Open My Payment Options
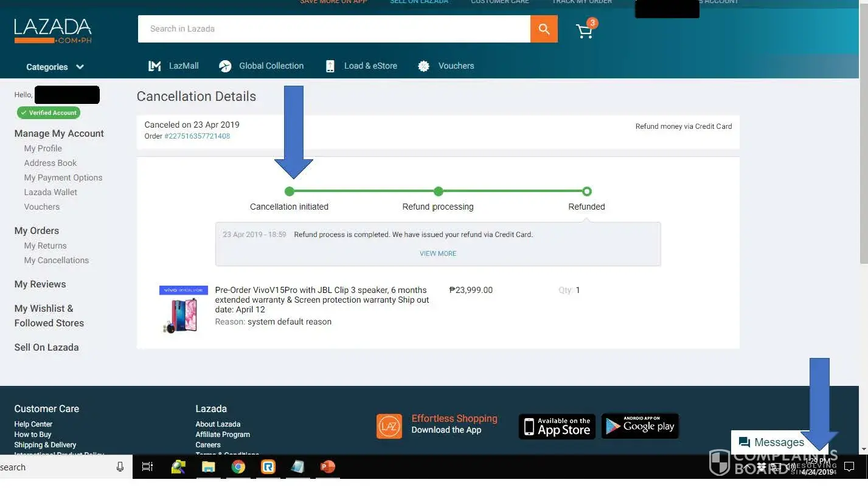The height and width of the screenshot is (488, 868). pos(63,177)
